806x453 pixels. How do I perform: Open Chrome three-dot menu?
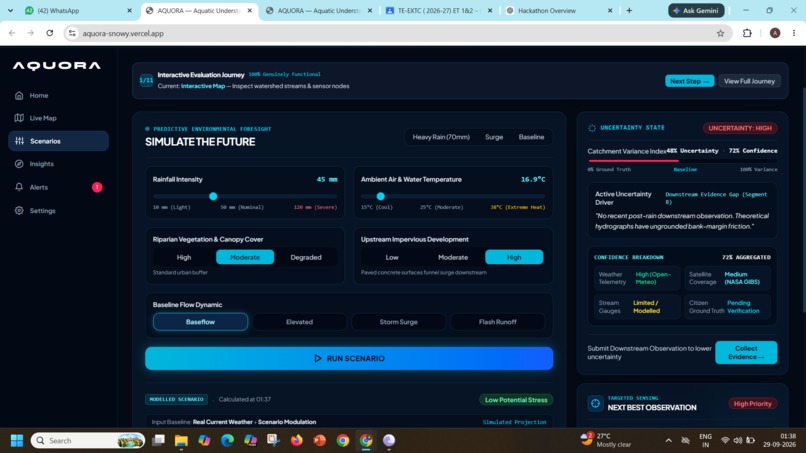(794, 33)
